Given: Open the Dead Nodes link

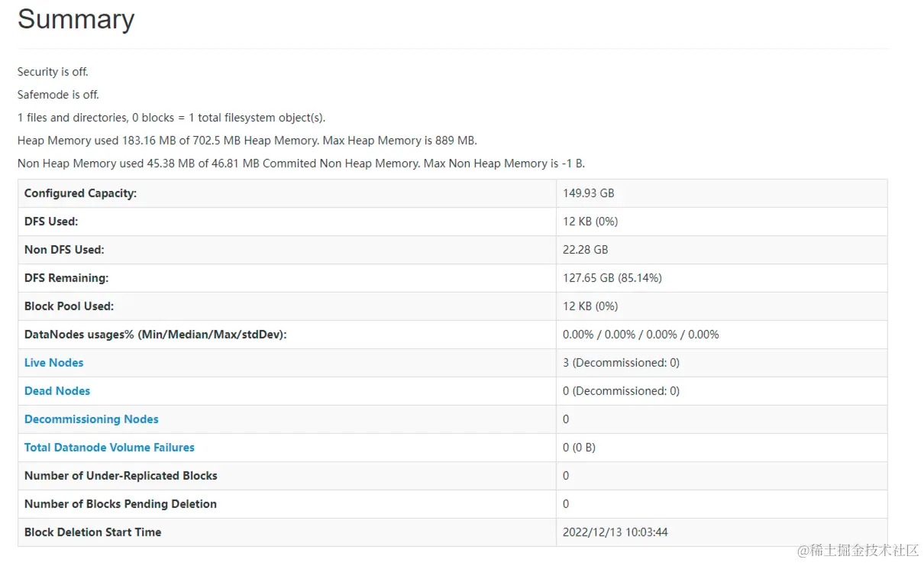Looking at the screenshot, I should tap(57, 391).
